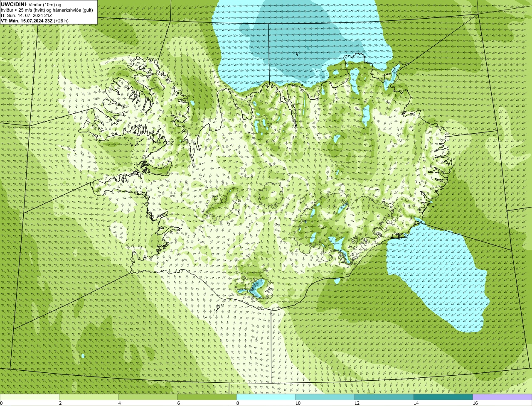
Task: Click the legend value label '0'
Action: (2, 403)
